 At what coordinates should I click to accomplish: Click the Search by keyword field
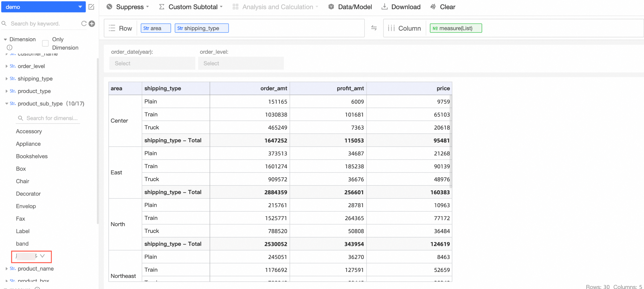pyautogui.click(x=43, y=24)
